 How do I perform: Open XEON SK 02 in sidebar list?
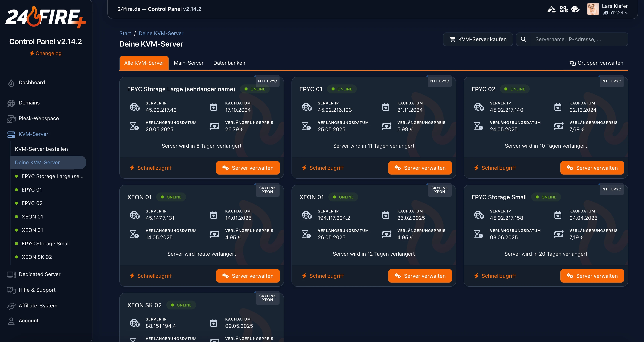(37, 257)
